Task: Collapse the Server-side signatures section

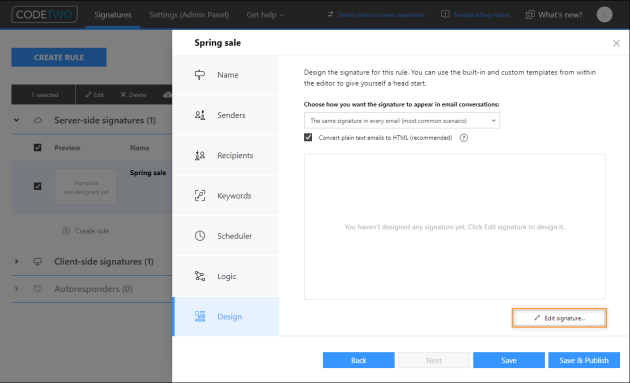Action: (x=16, y=120)
